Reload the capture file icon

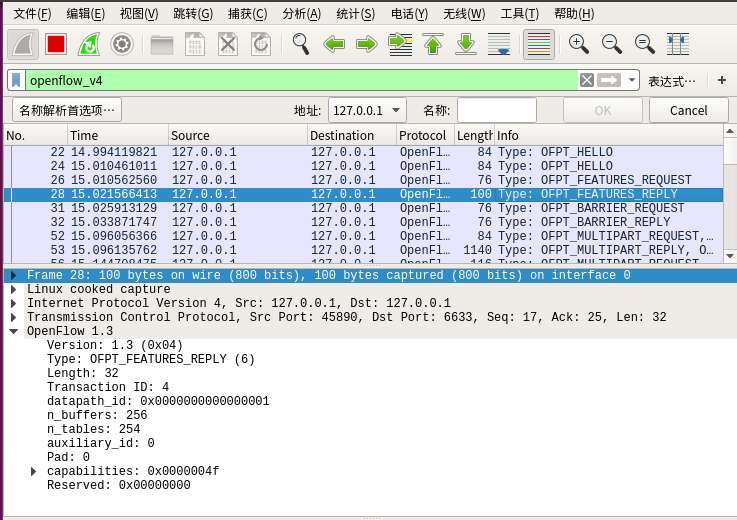point(261,45)
